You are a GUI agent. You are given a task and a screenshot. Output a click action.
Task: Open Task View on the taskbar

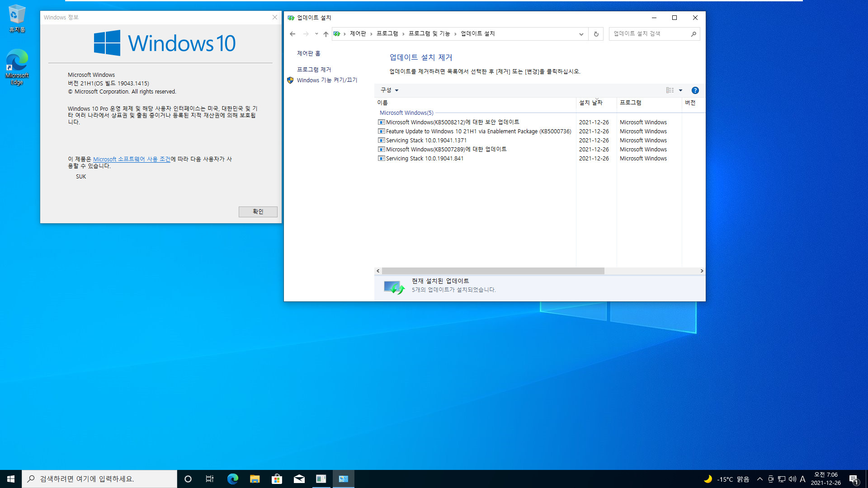[x=210, y=479]
